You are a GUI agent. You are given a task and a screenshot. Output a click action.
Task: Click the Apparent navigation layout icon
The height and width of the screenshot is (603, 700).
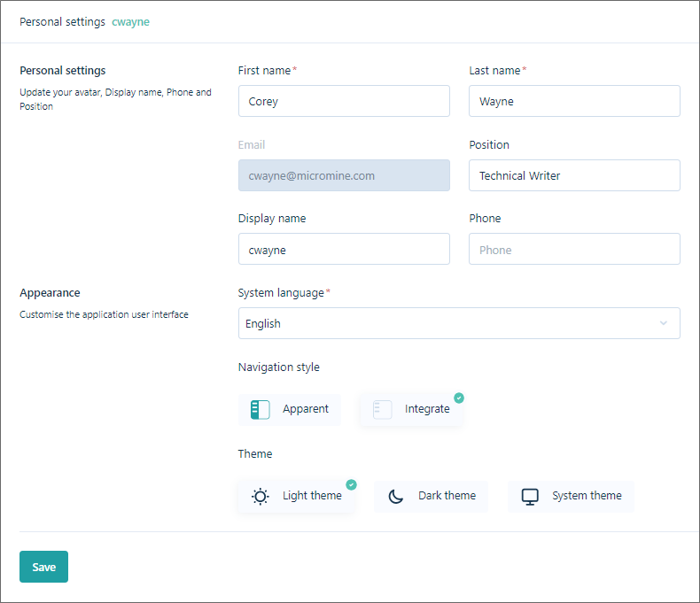tap(260, 409)
